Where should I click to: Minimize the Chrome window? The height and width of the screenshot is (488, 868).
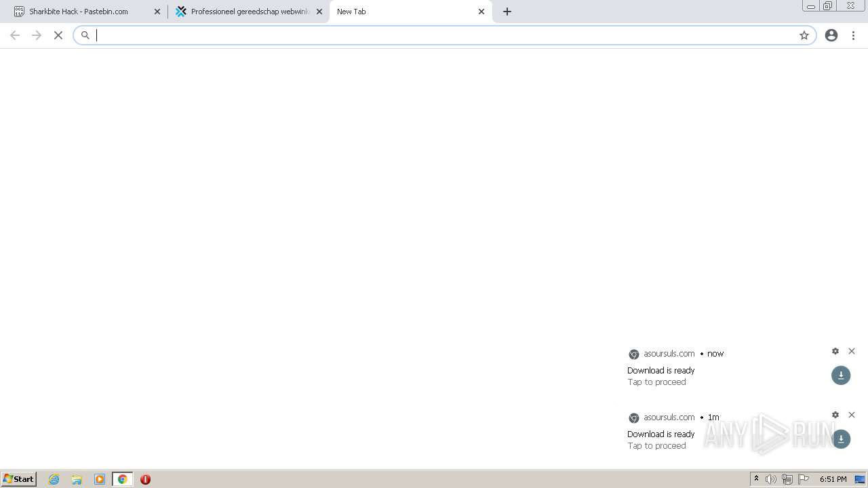810,6
